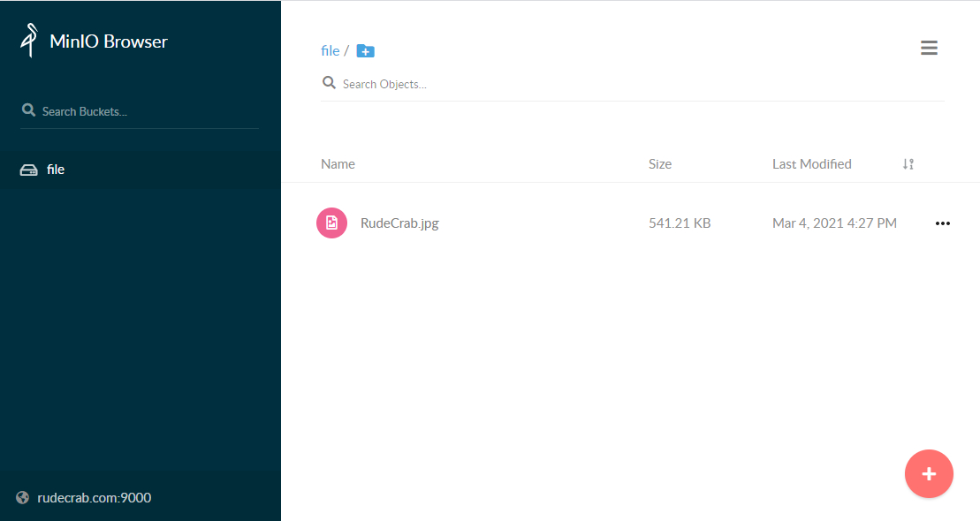Click the drive icon next to file bucket
This screenshot has width=980, height=521.
29,170
